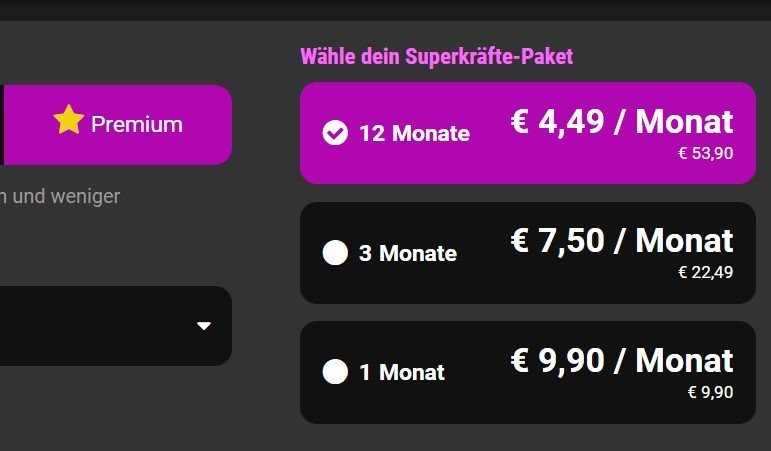Screen dimensions: 771x451
Task: Switch to the Premium tab
Action: [x=118, y=124]
